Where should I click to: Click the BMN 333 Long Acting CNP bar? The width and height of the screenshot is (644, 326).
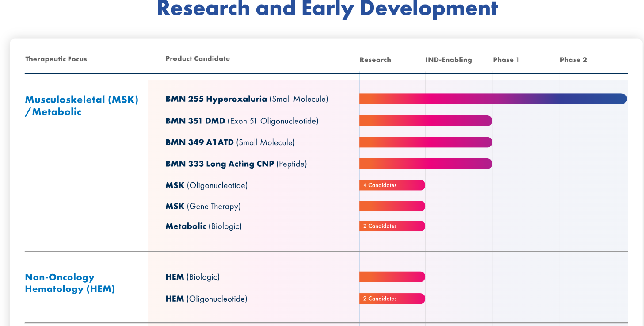click(x=426, y=164)
